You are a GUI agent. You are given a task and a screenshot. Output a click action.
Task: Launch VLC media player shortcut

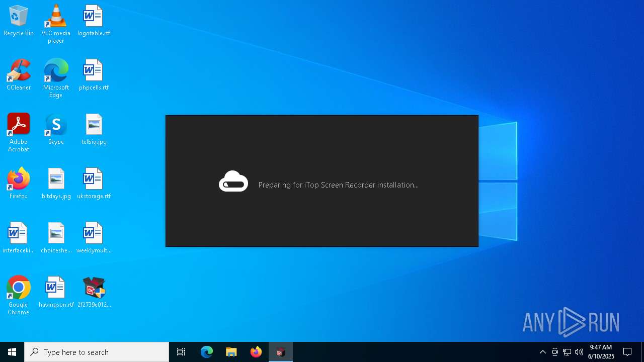coord(56,24)
